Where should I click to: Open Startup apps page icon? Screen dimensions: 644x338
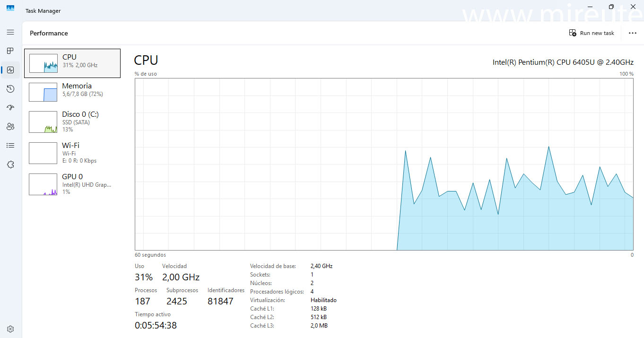[x=10, y=108]
